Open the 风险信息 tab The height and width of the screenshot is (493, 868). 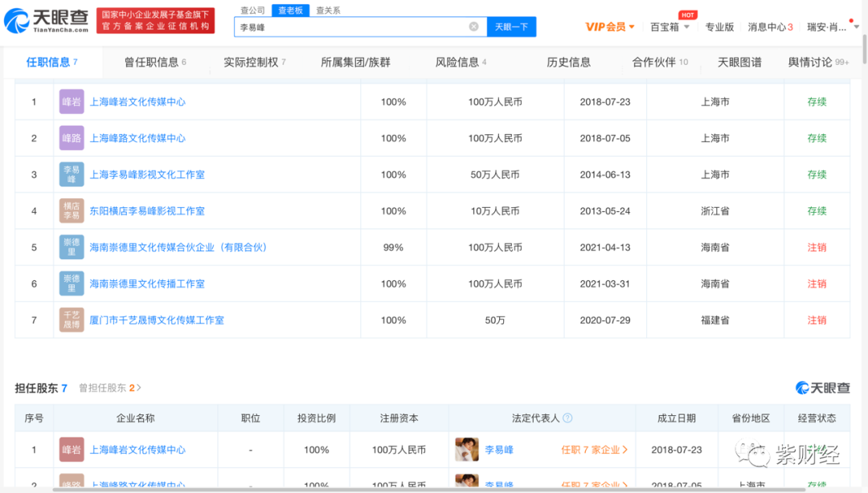point(459,61)
